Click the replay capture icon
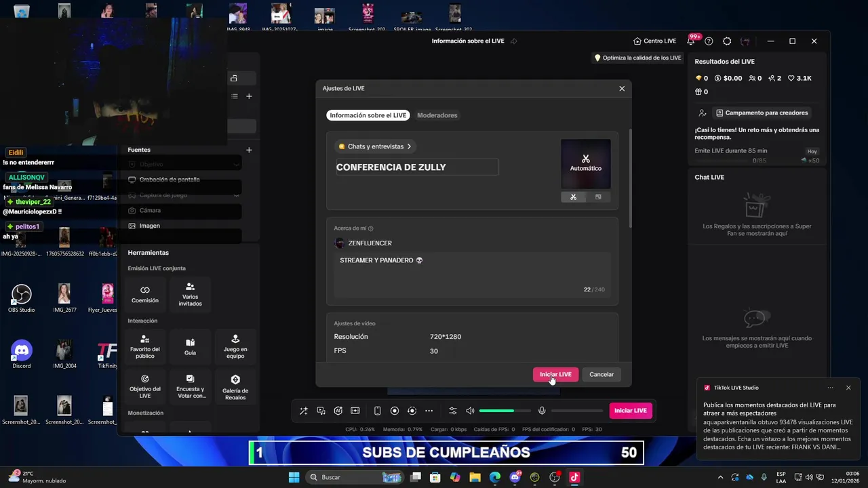The width and height of the screenshot is (868, 488). coord(412,411)
